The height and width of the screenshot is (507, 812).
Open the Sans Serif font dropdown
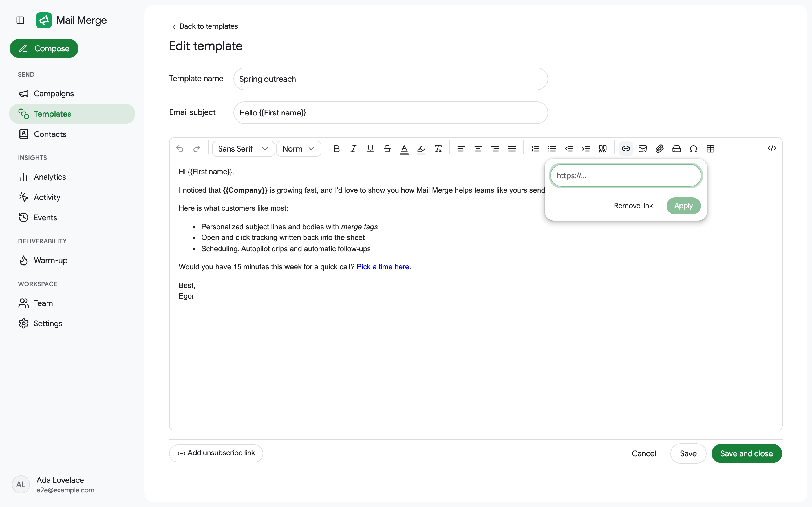click(243, 148)
